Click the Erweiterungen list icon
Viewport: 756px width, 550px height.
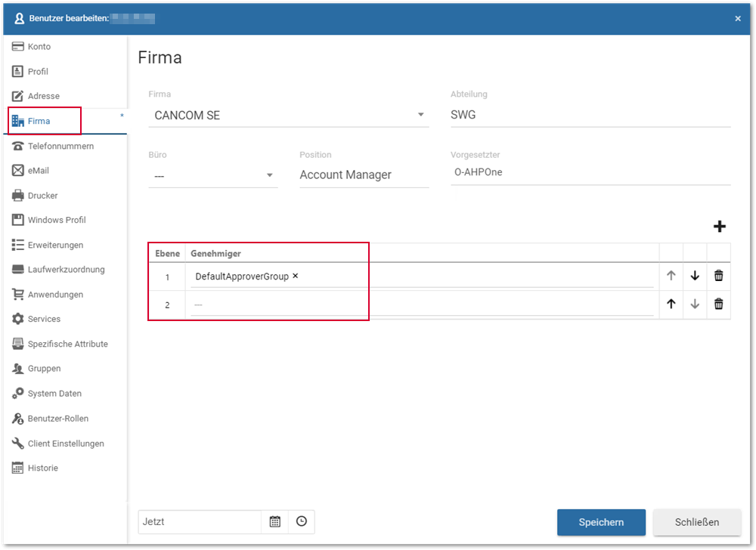tap(18, 245)
